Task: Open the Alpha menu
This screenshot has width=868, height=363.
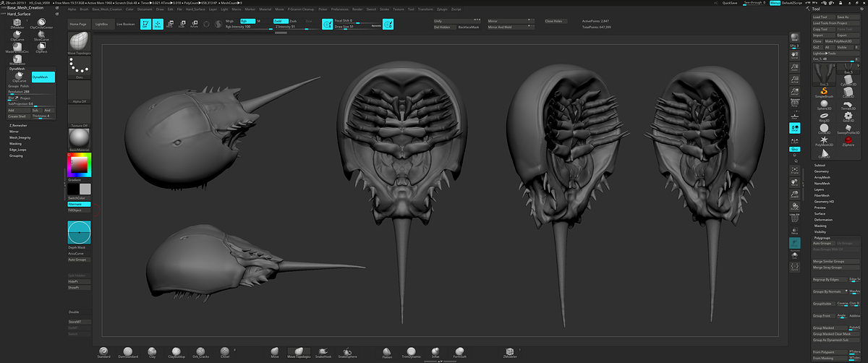Action: point(72,9)
